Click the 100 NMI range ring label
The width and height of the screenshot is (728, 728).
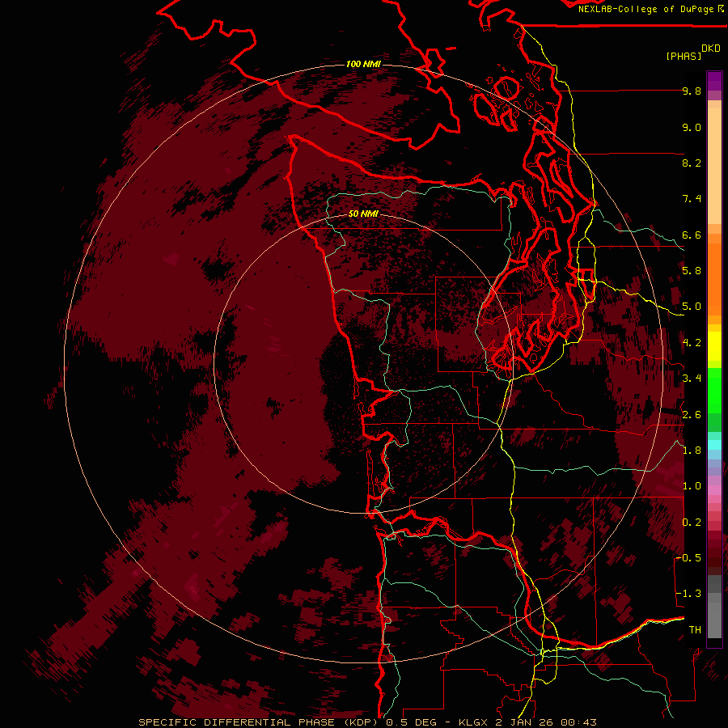coord(363,64)
